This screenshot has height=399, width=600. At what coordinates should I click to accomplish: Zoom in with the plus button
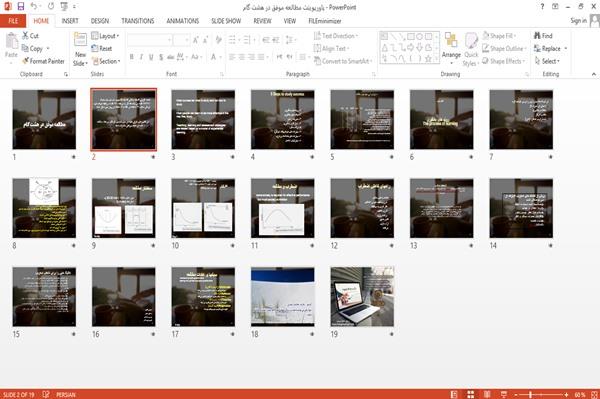click(566, 394)
